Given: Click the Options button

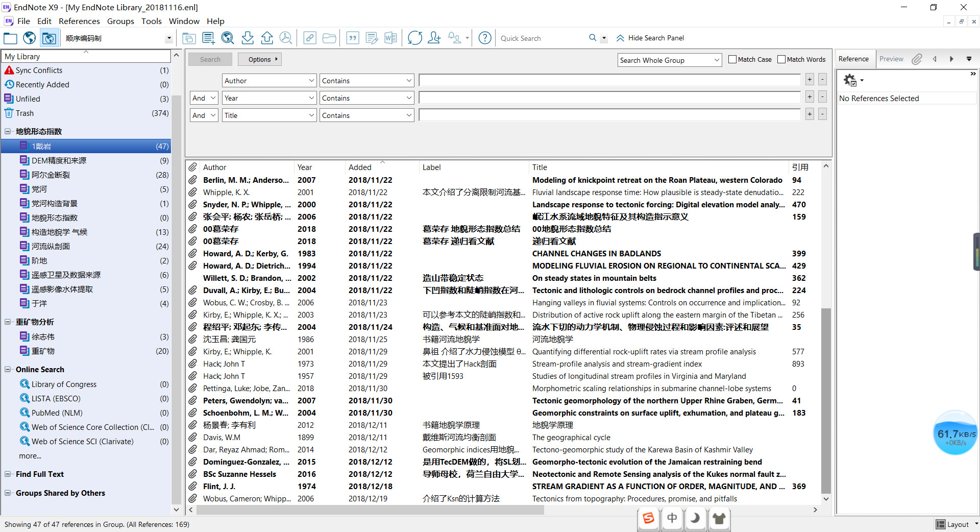Looking at the screenshot, I should (x=260, y=59).
